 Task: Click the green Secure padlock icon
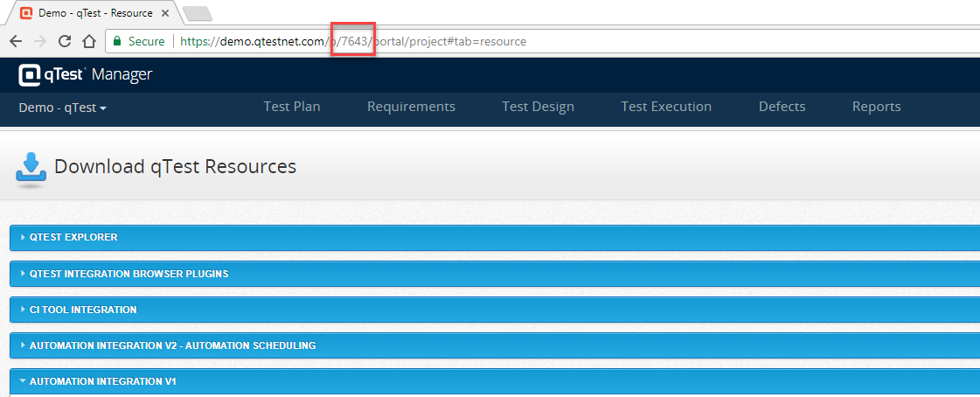(x=117, y=41)
